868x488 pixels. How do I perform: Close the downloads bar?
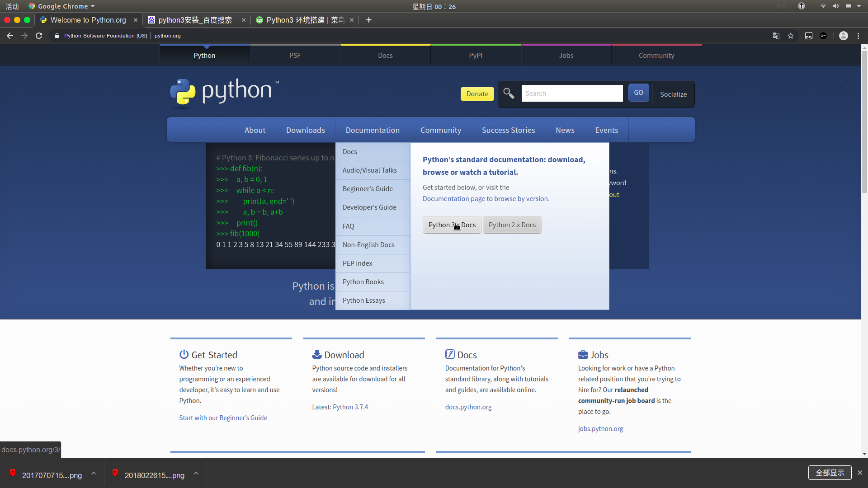click(x=860, y=473)
